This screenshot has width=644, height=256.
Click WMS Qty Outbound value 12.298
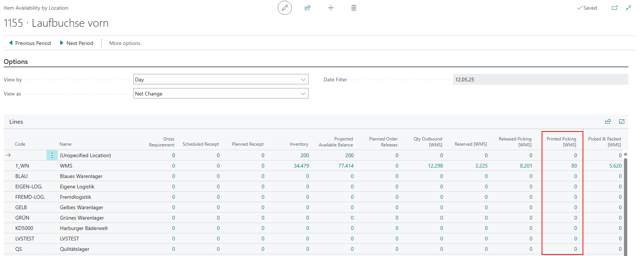435,166
